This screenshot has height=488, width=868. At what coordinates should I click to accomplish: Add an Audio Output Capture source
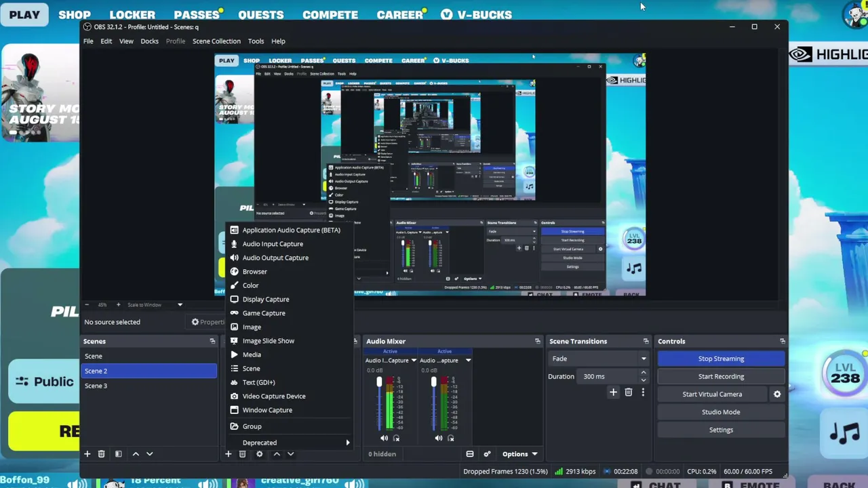point(290,258)
